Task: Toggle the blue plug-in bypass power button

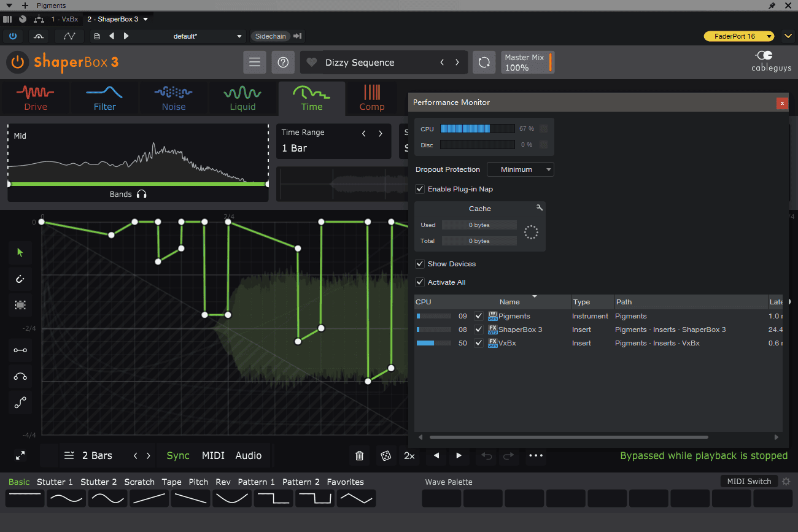Action: tap(13, 36)
